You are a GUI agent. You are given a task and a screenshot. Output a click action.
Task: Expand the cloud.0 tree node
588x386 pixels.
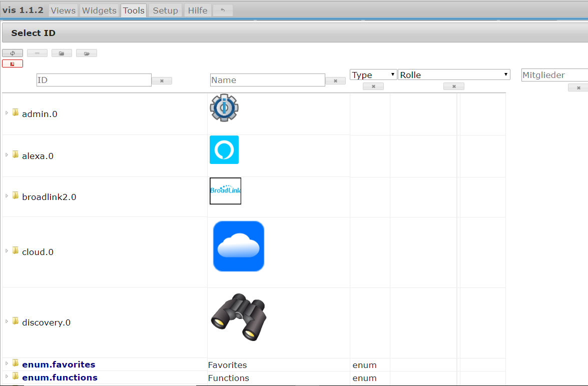(x=7, y=251)
